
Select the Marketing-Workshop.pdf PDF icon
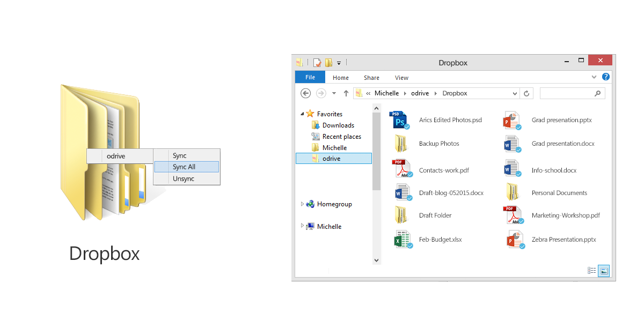513,215
